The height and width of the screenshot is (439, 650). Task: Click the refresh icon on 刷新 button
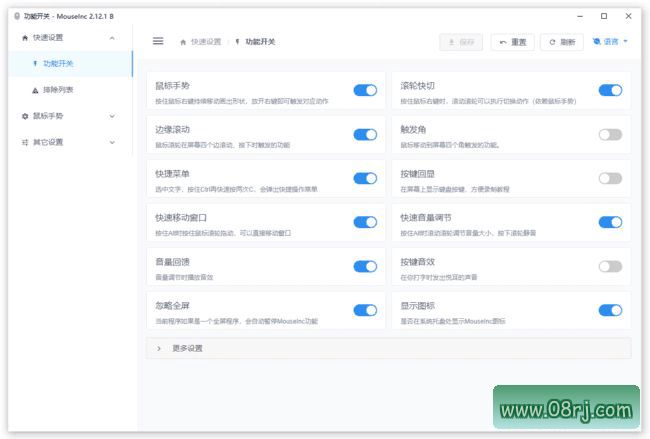pyautogui.click(x=552, y=42)
